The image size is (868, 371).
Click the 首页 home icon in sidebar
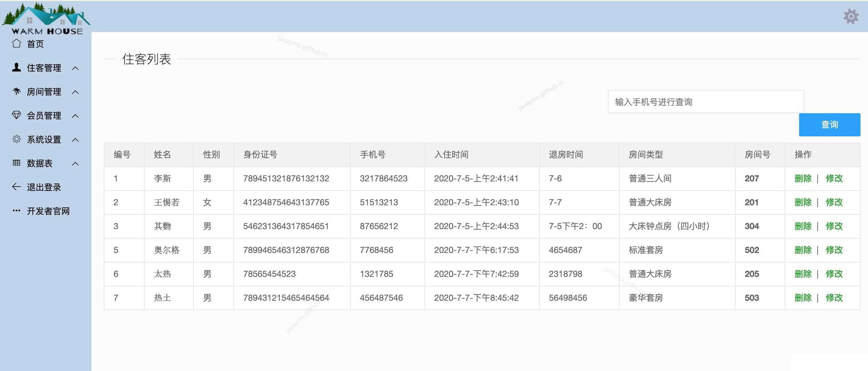(16, 44)
